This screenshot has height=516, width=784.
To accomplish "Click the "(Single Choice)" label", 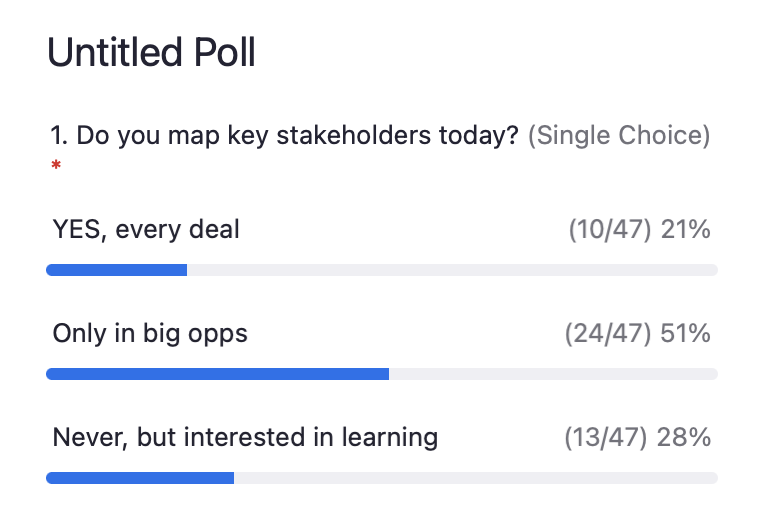I will pyautogui.click(x=618, y=135).
